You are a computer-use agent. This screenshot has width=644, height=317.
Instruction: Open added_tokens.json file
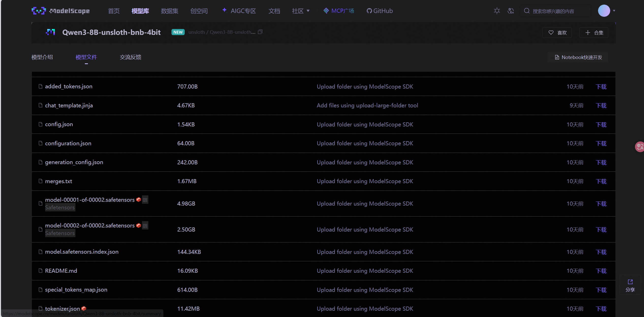[69, 87]
